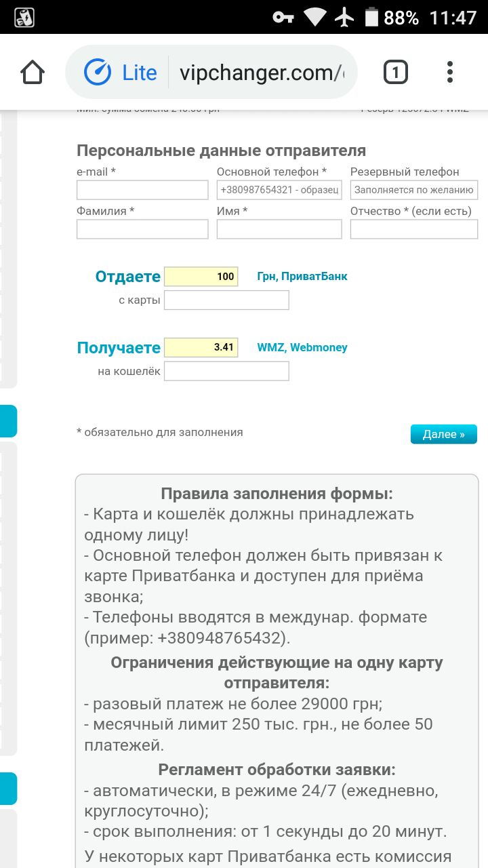Tap the Lite mode speedometer icon
Image resolution: width=488 pixels, height=868 pixels.
tap(98, 73)
